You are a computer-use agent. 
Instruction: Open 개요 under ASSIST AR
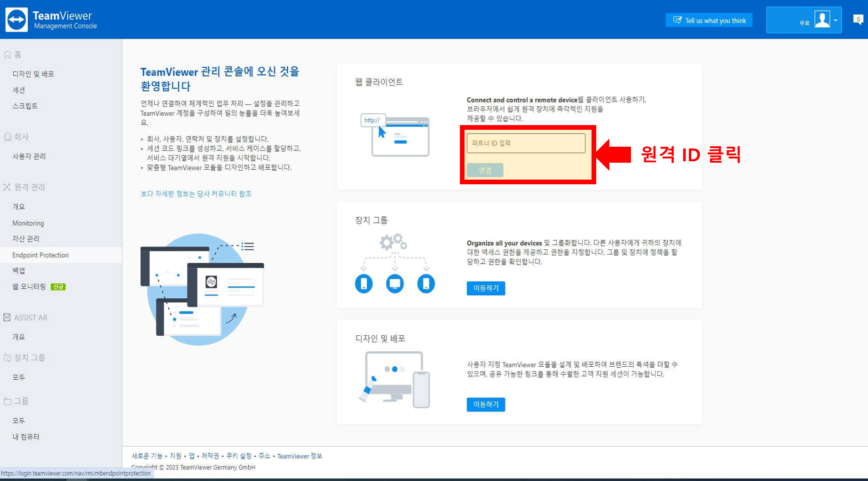pyautogui.click(x=19, y=337)
